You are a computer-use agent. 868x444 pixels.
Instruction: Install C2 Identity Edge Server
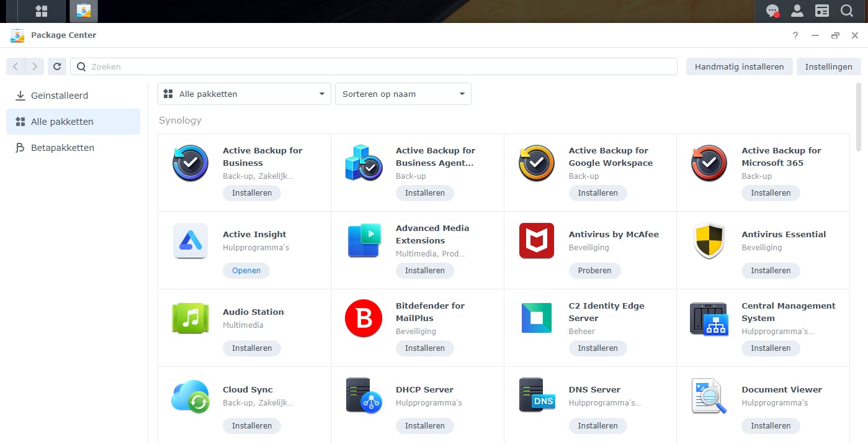tap(598, 348)
